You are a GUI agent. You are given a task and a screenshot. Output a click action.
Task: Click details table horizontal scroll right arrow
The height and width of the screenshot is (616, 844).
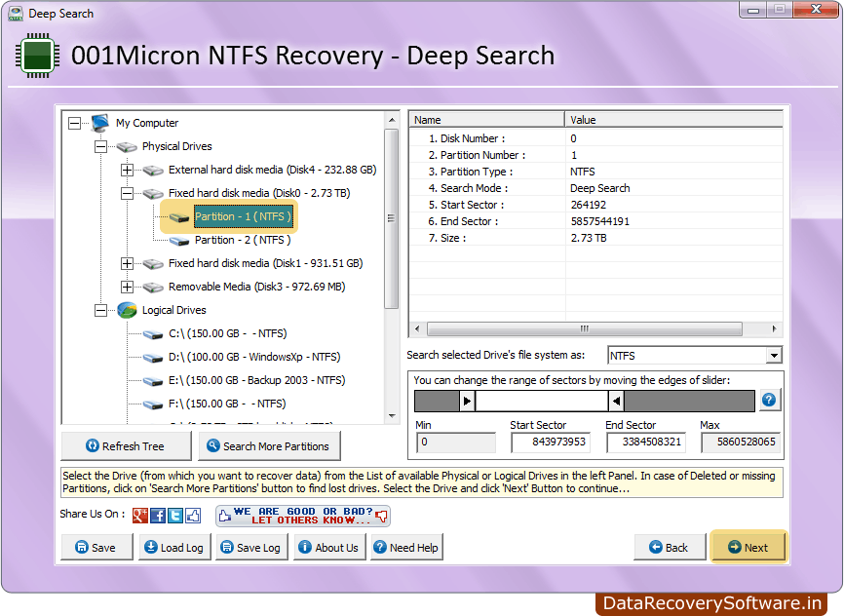click(774, 329)
